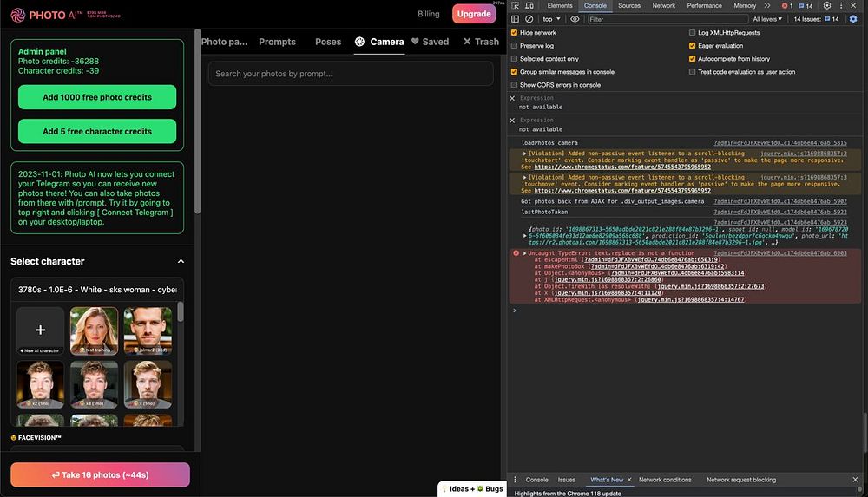The height and width of the screenshot is (497, 868).
Task: Click the Photo AI logo icon
Action: (x=17, y=15)
